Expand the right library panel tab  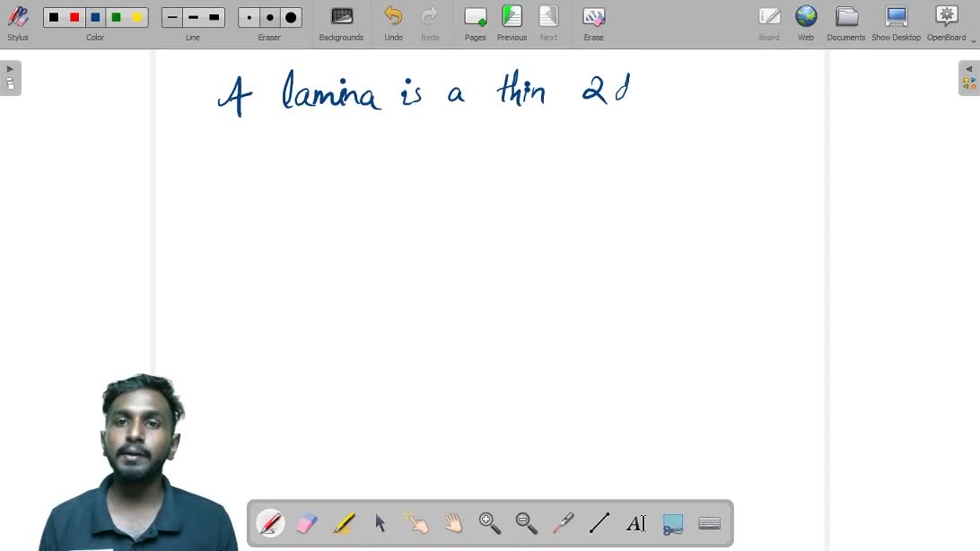(969, 78)
